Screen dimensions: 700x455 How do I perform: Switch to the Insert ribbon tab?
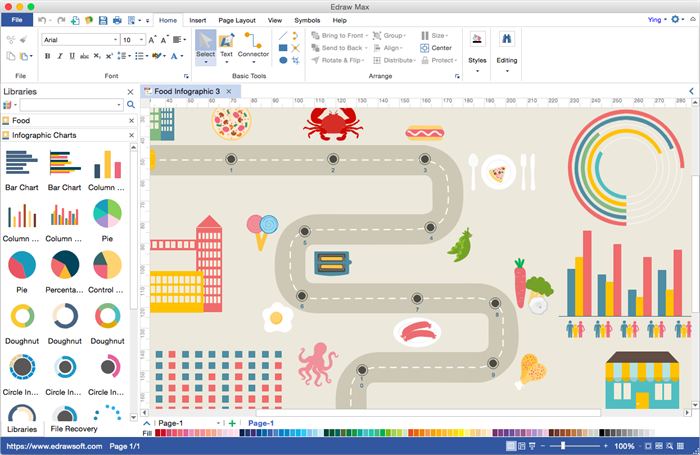(198, 20)
